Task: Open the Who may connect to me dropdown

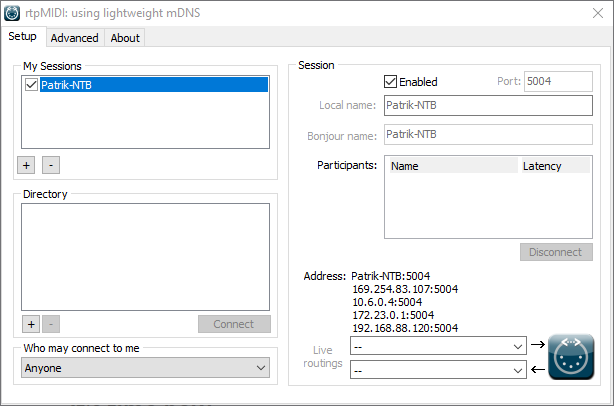Action: [x=145, y=368]
